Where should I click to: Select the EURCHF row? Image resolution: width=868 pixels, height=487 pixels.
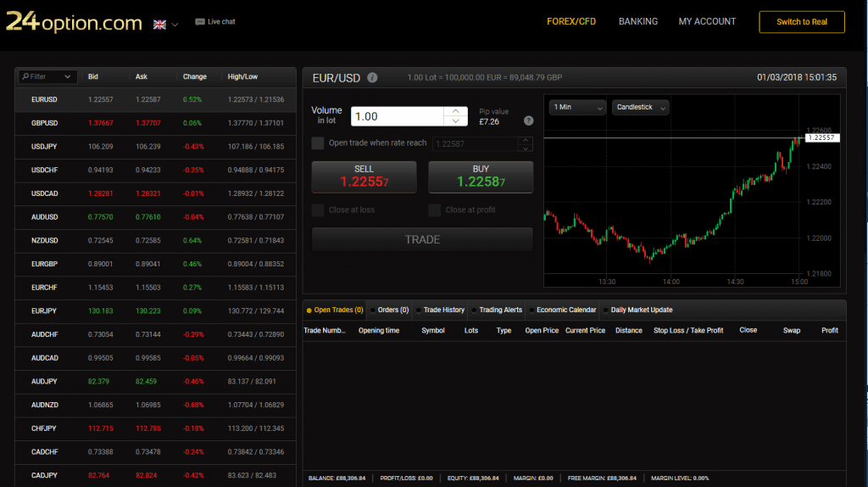click(156, 288)
